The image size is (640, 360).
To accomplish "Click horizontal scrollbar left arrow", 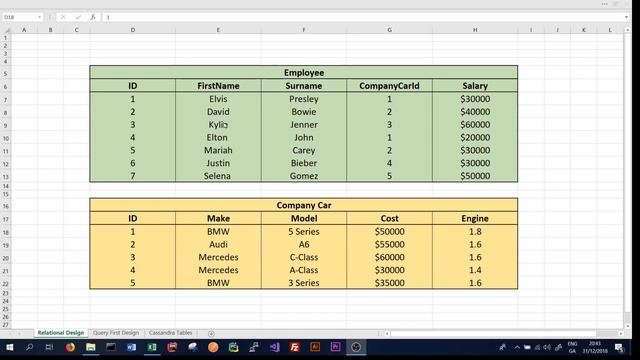I will 387,333.
